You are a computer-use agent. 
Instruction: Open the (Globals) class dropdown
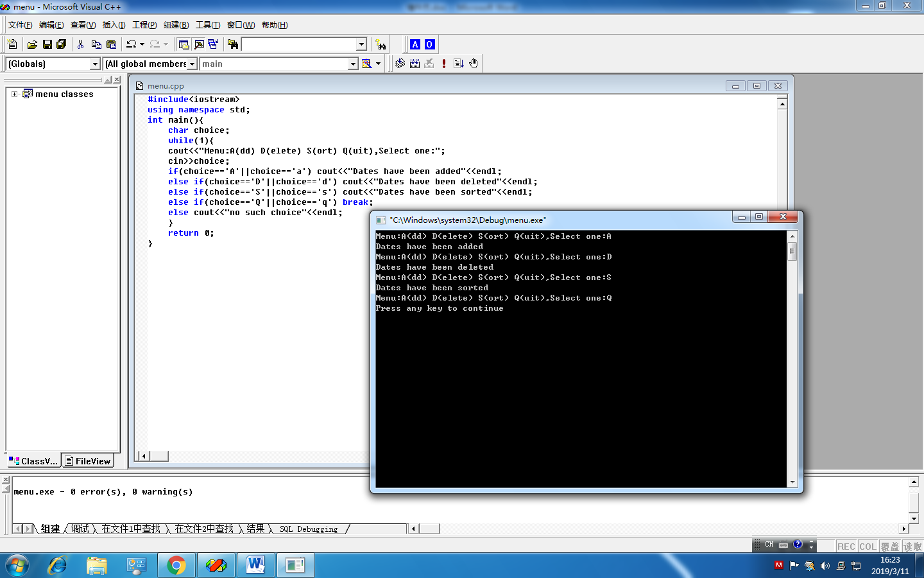(x=95, y=64)
